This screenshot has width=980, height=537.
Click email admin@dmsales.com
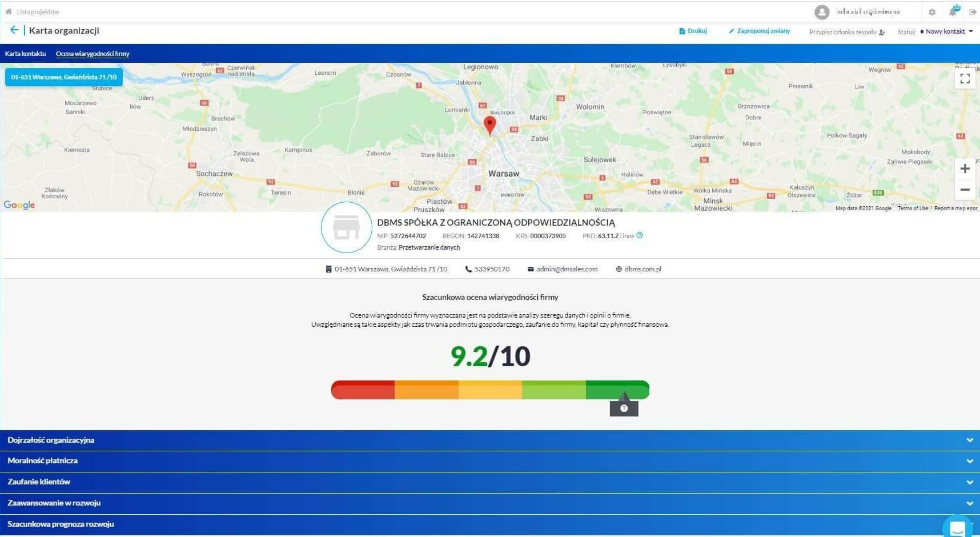tap(567, 269)
